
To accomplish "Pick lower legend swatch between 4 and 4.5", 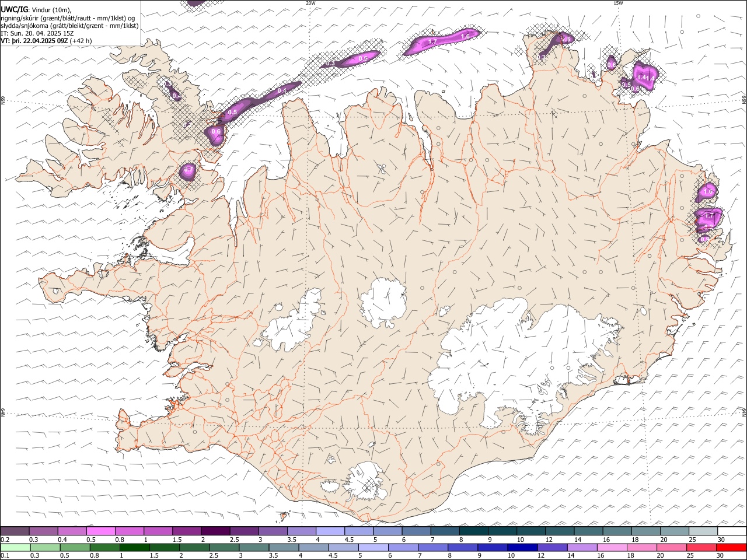I will click(x=313, y=547).
